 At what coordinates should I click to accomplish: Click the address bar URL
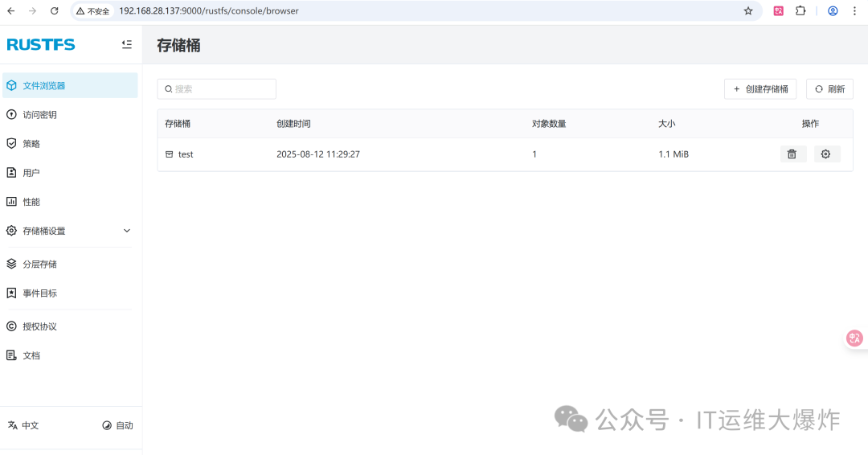click(x=209, y=11)
